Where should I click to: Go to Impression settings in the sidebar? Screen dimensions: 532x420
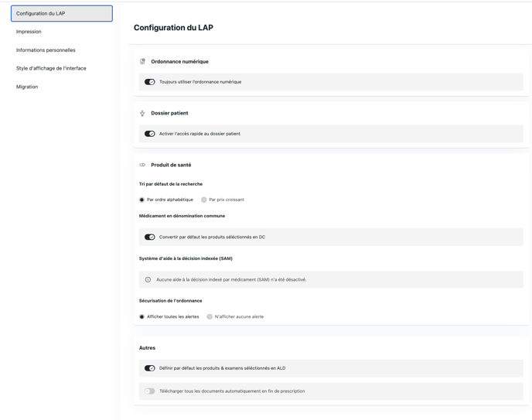(x=29, y=32)
